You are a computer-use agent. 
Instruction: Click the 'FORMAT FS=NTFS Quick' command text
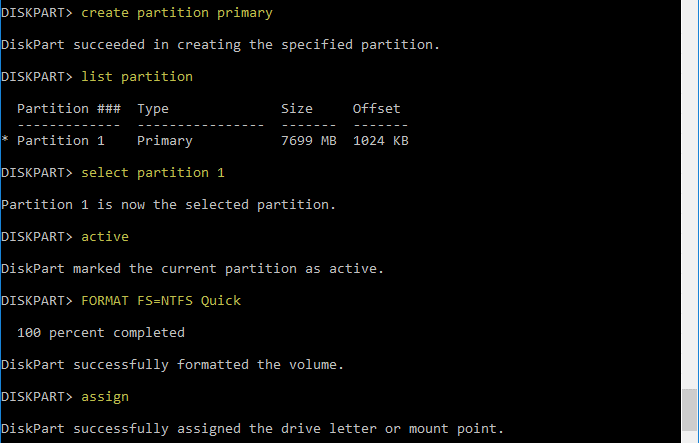coord(160,301)
